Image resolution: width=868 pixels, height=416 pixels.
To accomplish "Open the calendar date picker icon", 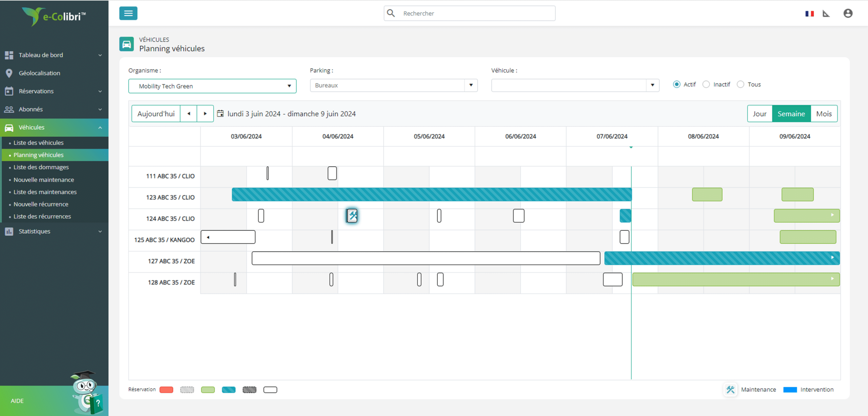I will 220,114.
